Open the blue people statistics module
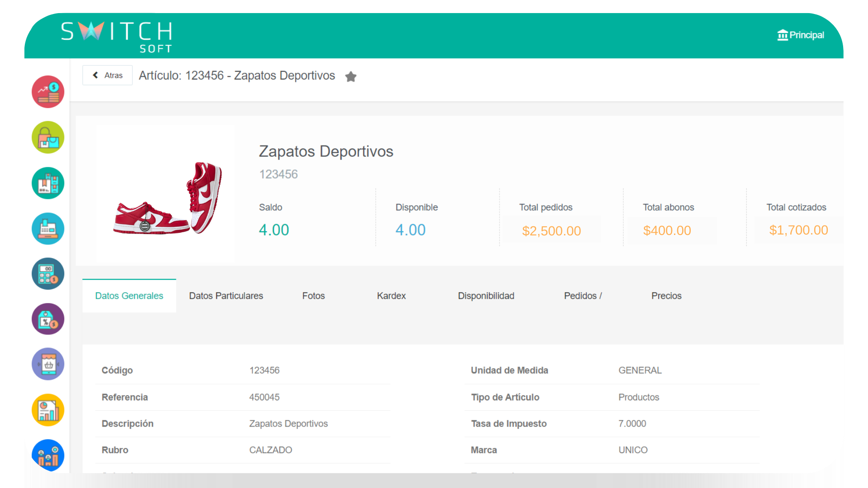 click(x=48, y=455)
